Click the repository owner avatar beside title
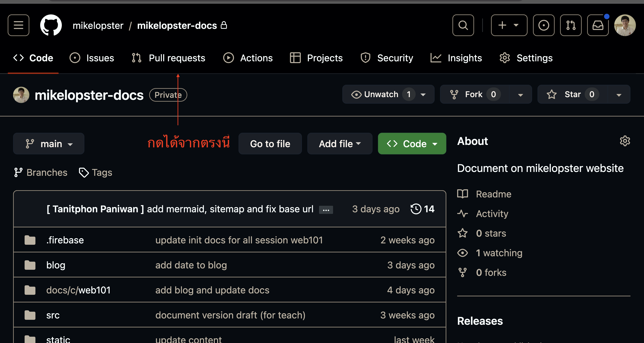This screenshot has height=343, width=644. tap(21, 95)
